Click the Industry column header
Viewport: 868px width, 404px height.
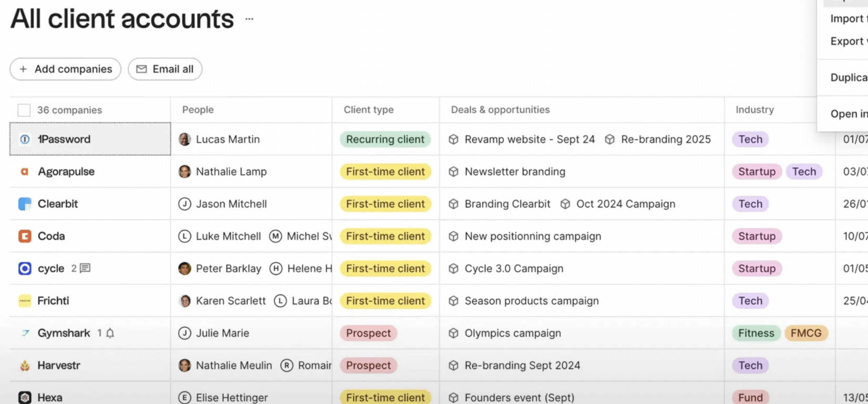tap(755, 109)
